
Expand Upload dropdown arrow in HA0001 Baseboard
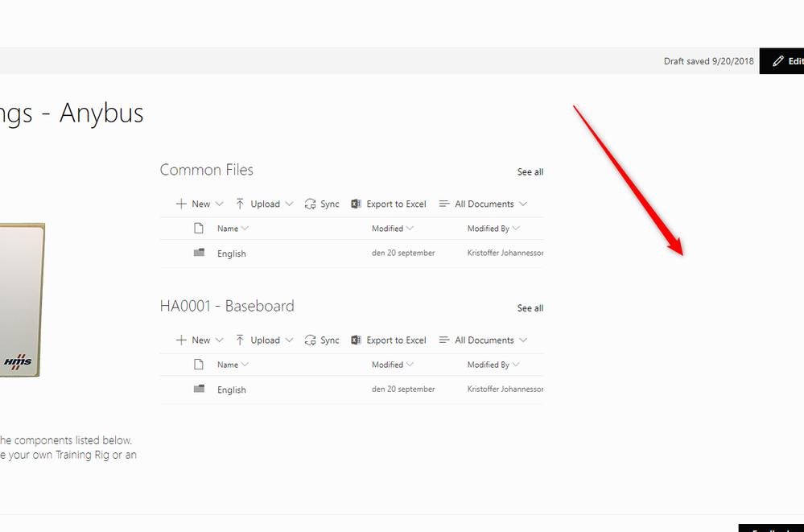pyautogui.click(x=289, y=340)
